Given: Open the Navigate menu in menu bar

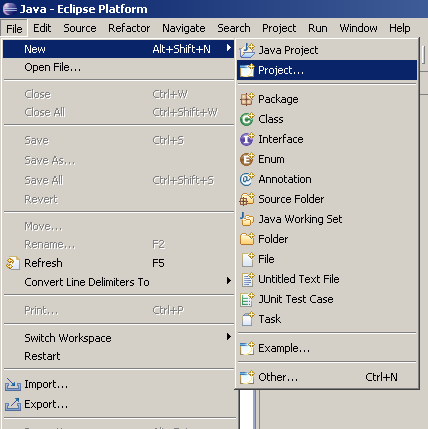Looking at the screenshot, I should tap(184, 28).
